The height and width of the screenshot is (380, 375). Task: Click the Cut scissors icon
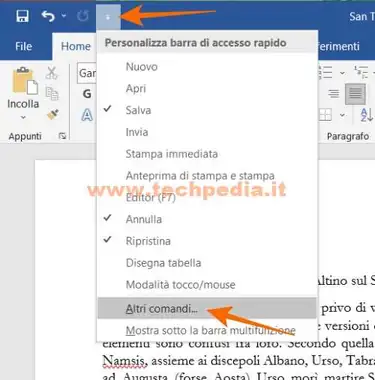point(52,72)
